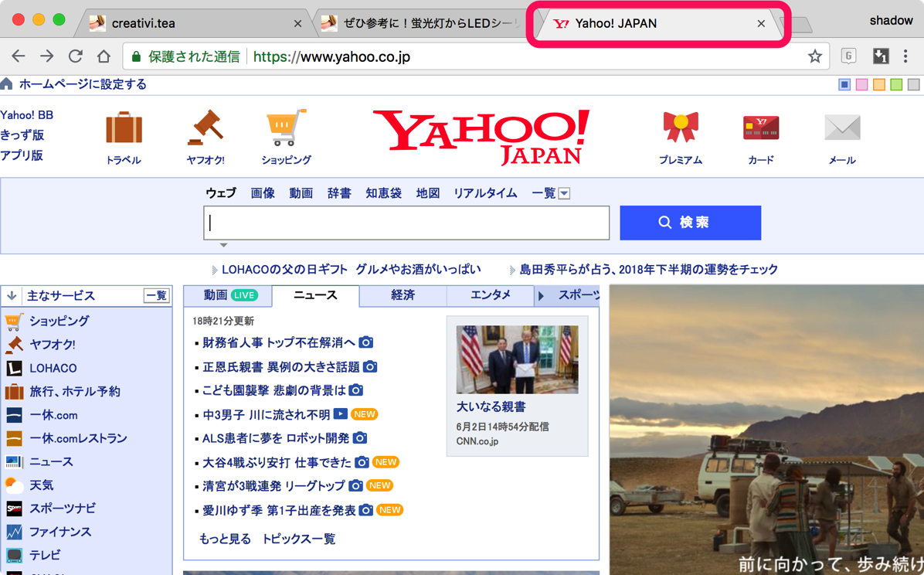The image size is (924, 575).
Task: Click the テレビ icon in sidebar
Action: click(14, 555)
